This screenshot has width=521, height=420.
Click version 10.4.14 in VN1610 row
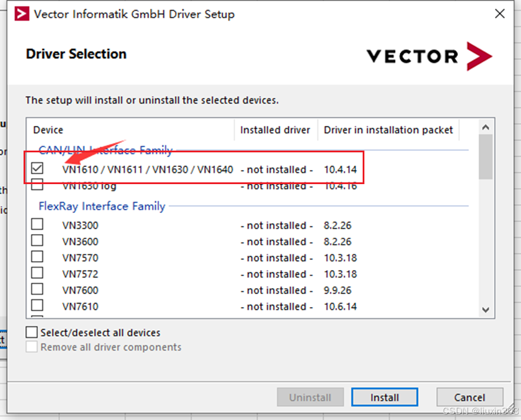pyautogui.click(x=340, y=169)
